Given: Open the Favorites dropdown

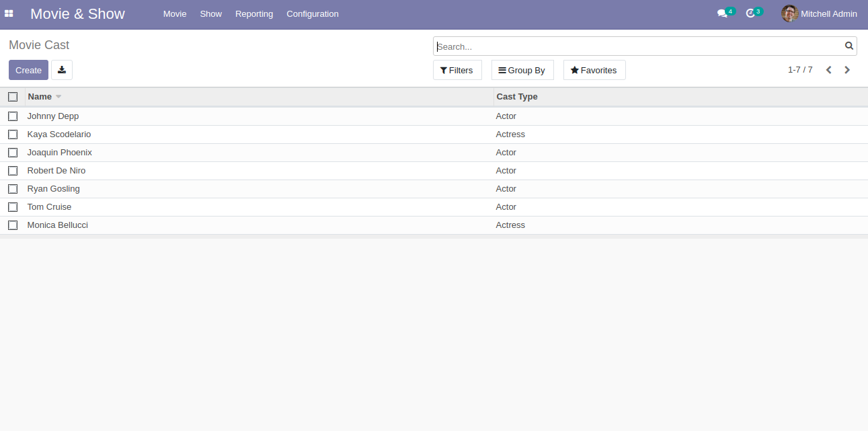Looking at the screenshot, I should (594, 70).
